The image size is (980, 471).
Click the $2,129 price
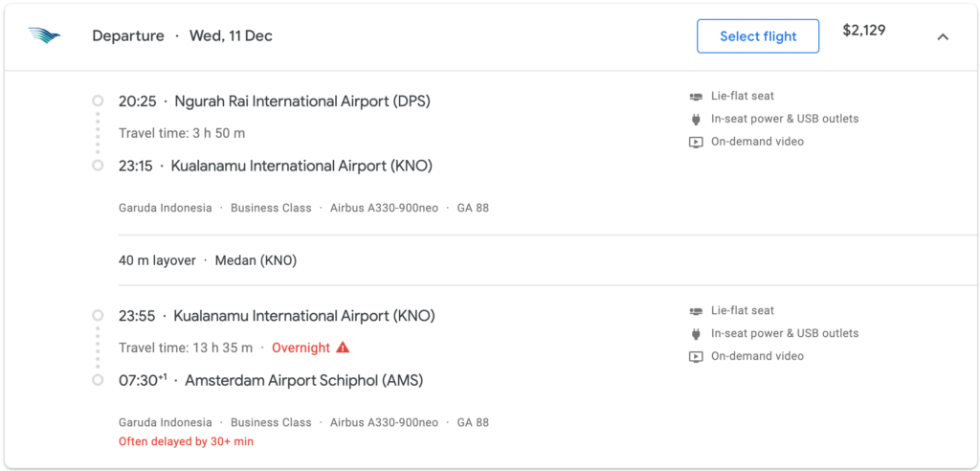point(864,30)
